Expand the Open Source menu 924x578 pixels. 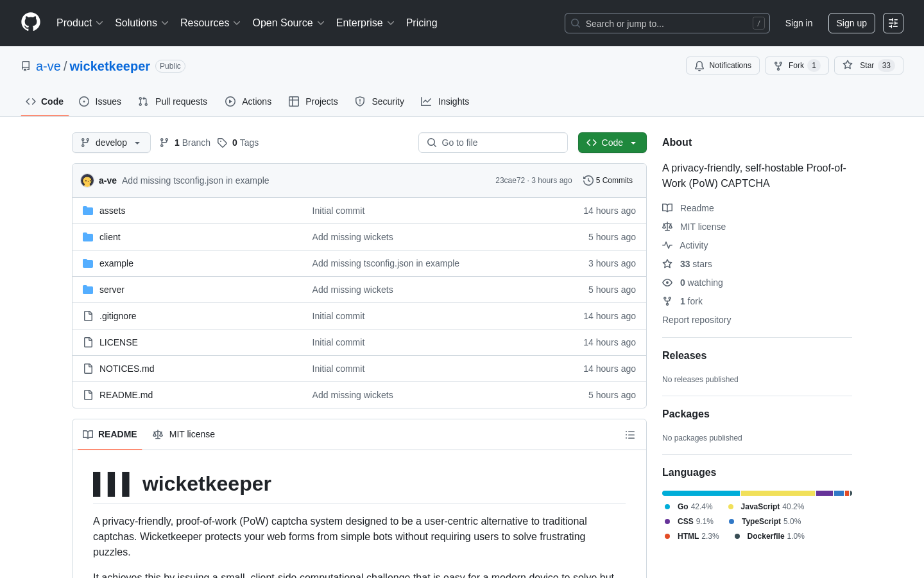click(x=289, y=23)
